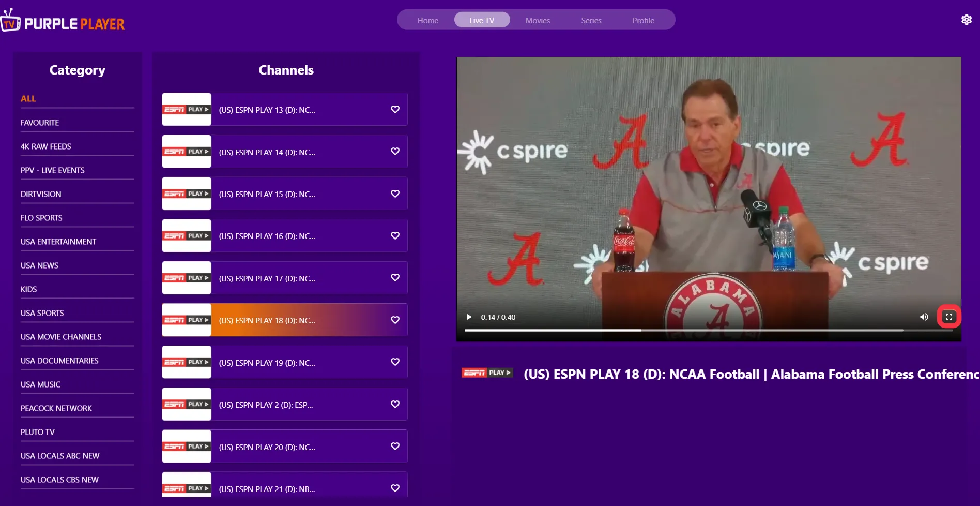Favourite ESPN PLAY 16 with the heart
This screenshot has height=506, width=980.
click(395, 235)
